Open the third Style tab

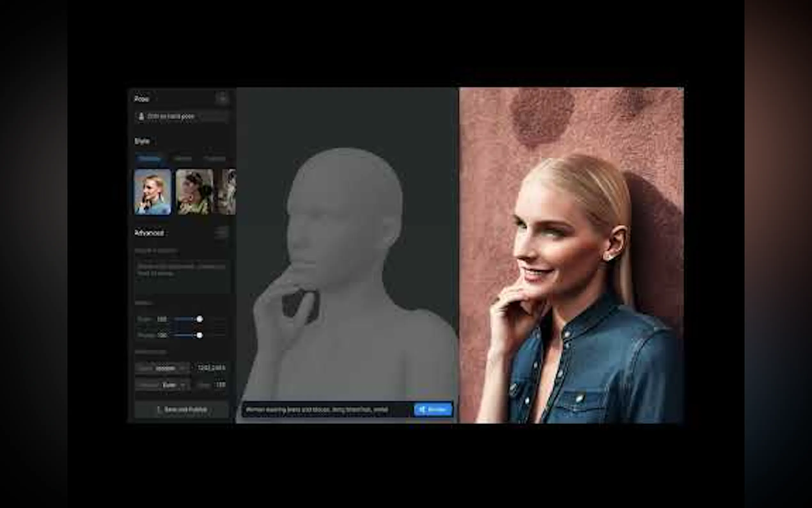click(x=215, y=159)
